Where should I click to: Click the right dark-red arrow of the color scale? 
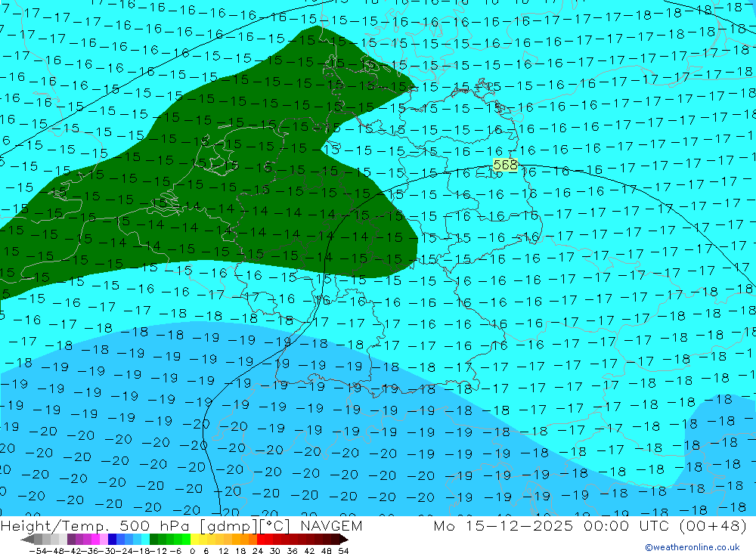coord(343,540)
